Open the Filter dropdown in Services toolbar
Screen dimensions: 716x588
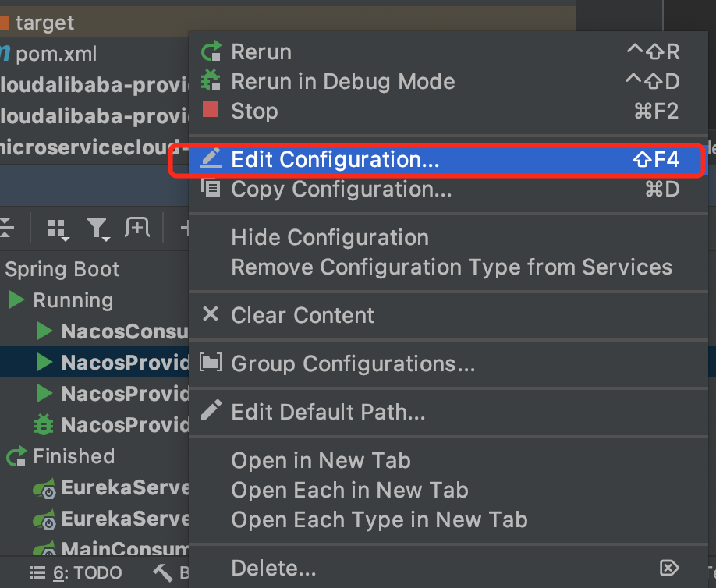click(97, 228)
